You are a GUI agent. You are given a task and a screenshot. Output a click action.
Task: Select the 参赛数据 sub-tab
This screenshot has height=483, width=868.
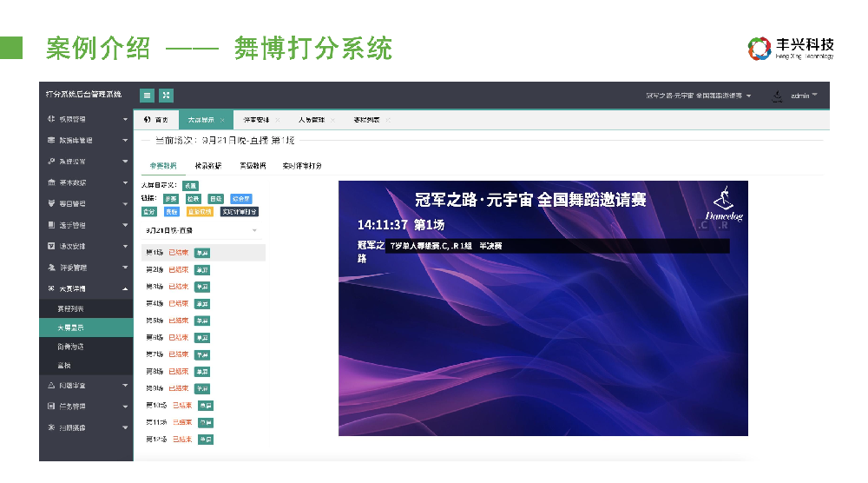point(163,166)
